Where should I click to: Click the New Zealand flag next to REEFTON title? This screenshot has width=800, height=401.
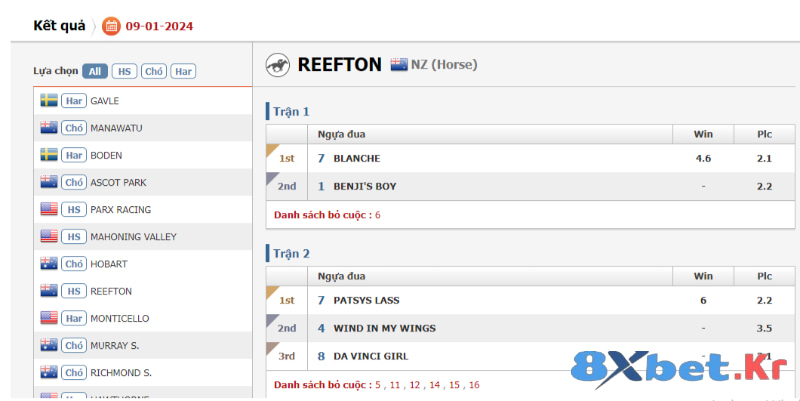click(x=399, y=65)
